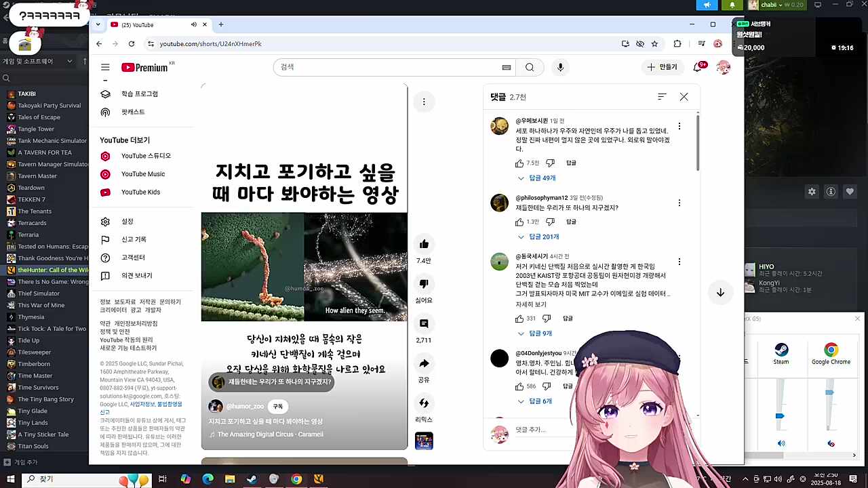Expand the 49 replies (답글 49개)
The image size is (868, 488).
[536, 178]
